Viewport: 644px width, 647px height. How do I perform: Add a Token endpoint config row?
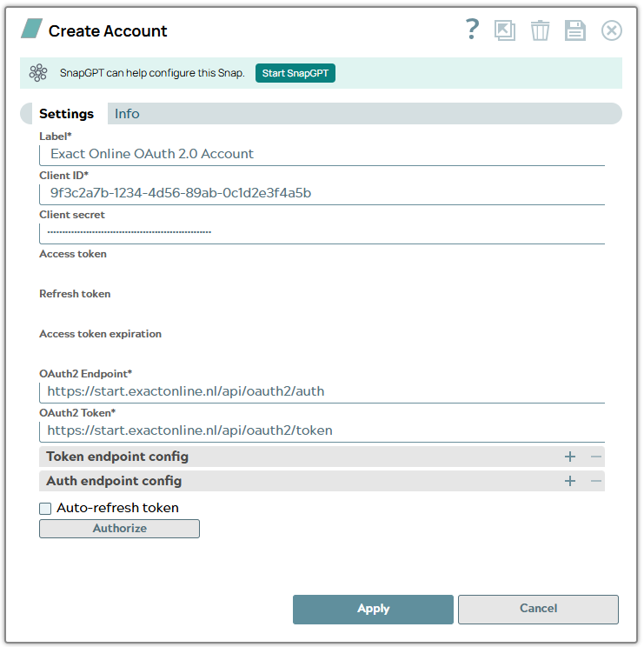(570, 457)
